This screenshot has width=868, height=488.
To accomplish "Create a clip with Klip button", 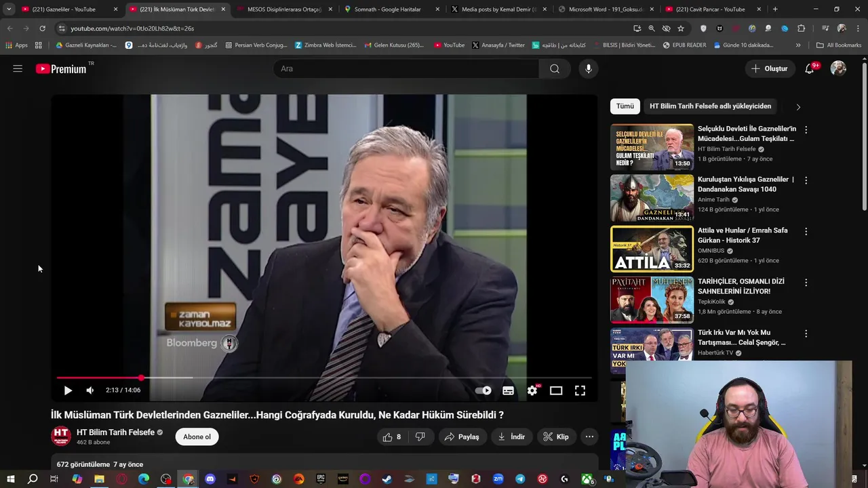I will point(556,437).
